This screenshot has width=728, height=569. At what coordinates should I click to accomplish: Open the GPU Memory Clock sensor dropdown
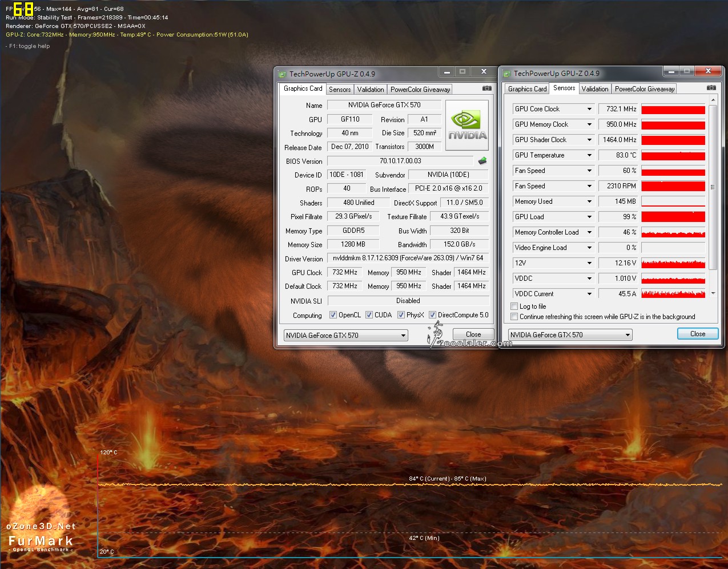click(x=589, y=124)
